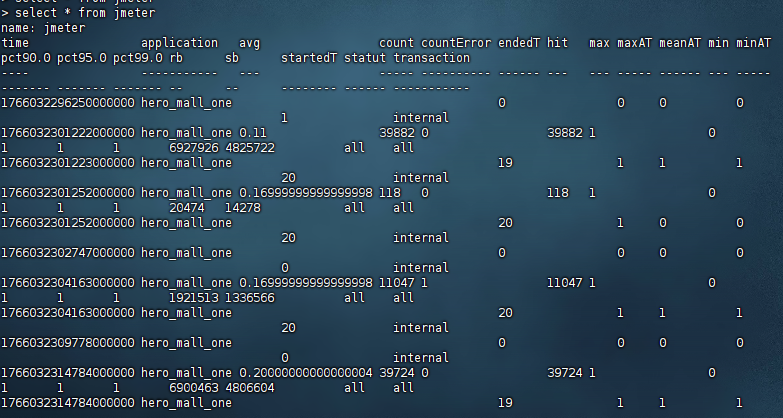Image resolution: width=783 pixels, height=418 pixels.
Task: Click timestamp 1766032302747000000
Action: [67, 253]
